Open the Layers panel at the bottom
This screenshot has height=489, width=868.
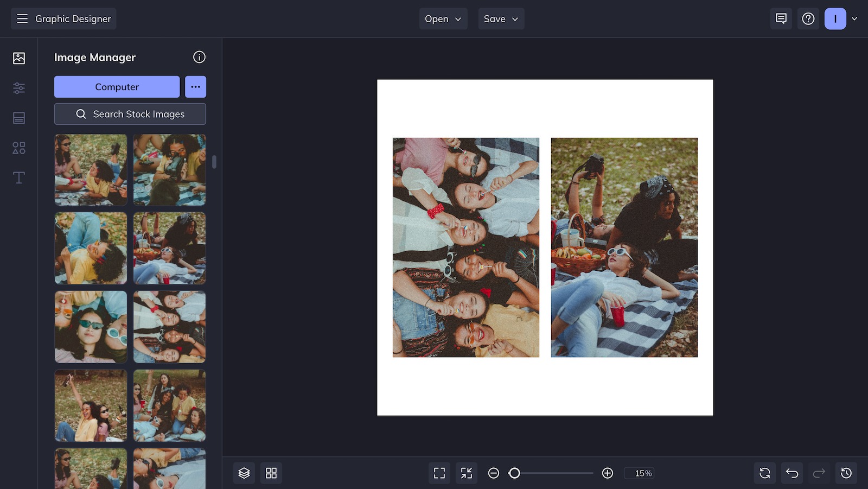244,473
